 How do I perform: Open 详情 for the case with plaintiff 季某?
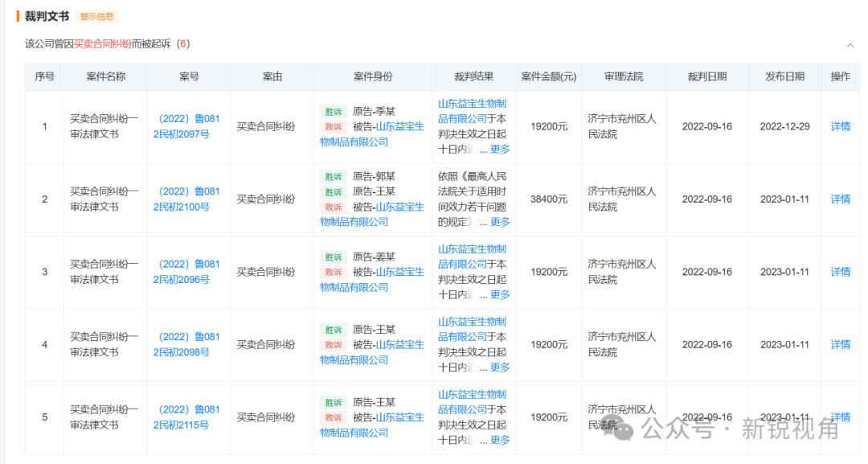pyautogui.click(x=841, y=126)
